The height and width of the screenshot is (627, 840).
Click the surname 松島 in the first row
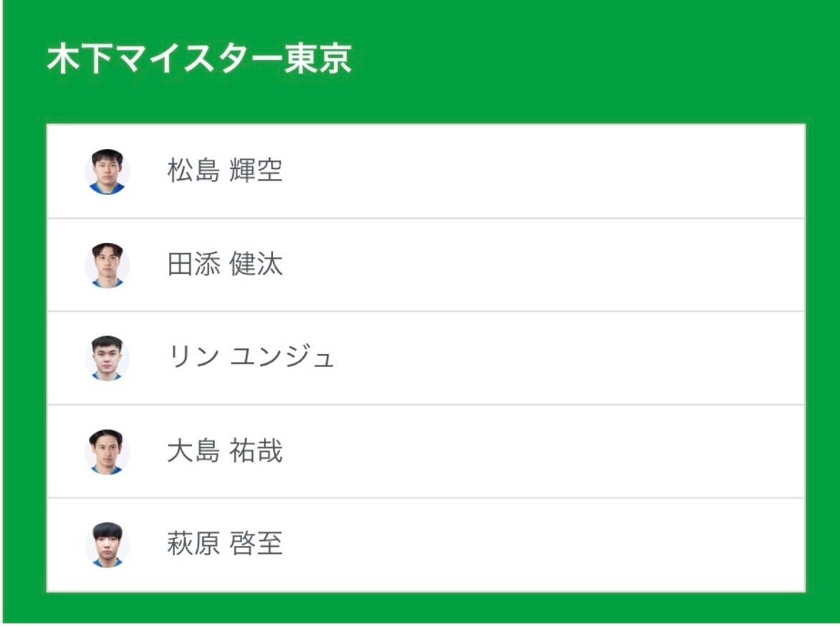click(193, 171)
